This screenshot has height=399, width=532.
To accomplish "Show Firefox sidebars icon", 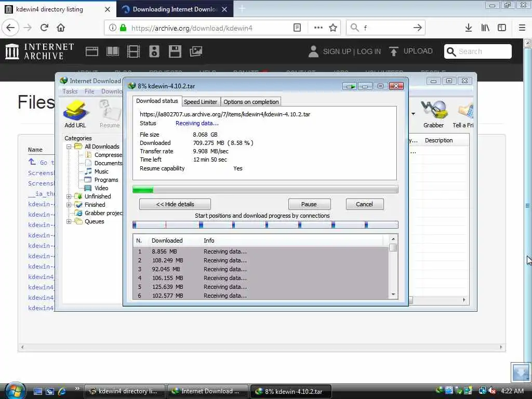I will pos(502,28).
